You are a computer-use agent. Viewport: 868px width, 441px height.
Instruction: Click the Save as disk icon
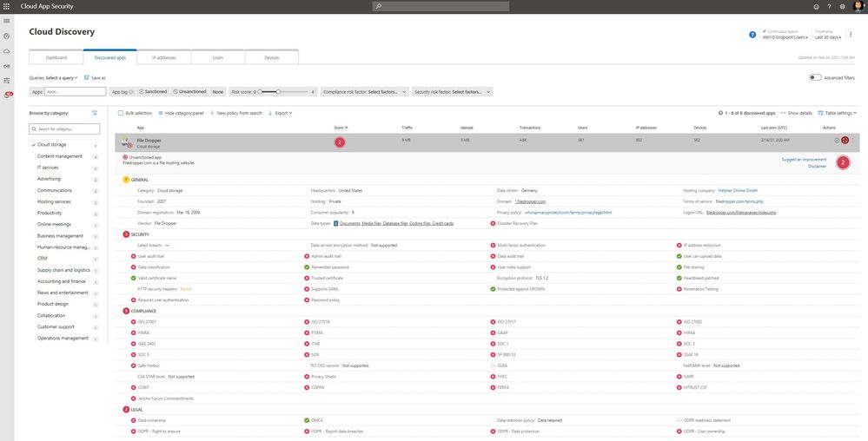(86, 78)
